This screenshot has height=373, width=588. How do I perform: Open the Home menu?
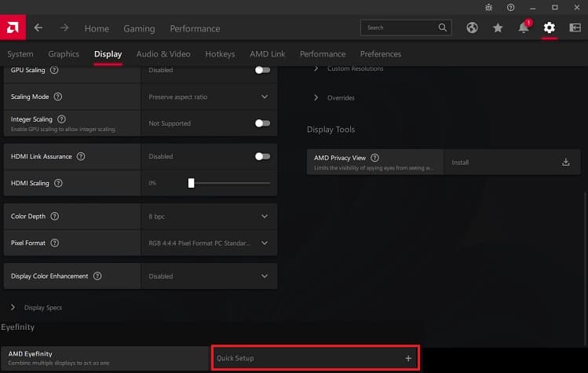coord(97,28)
